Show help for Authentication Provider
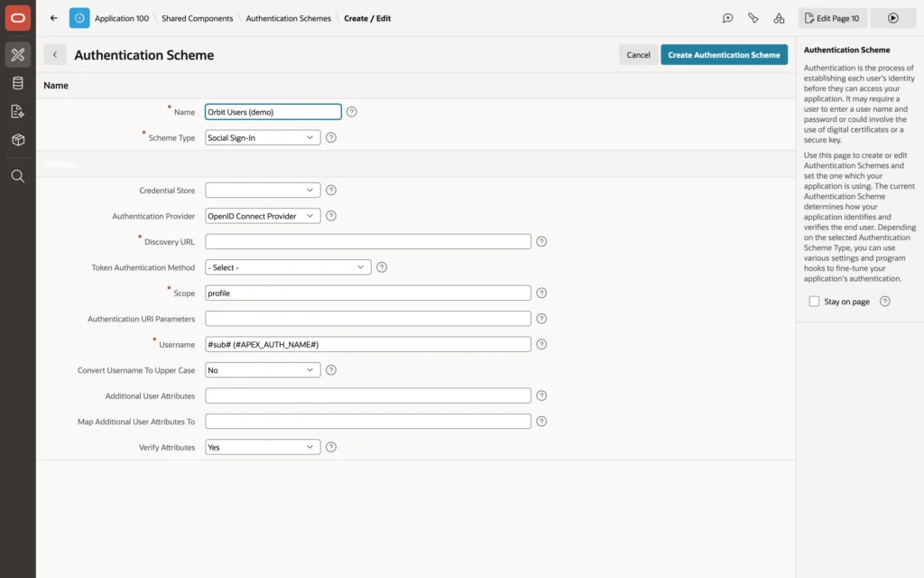 coord(331,216)
